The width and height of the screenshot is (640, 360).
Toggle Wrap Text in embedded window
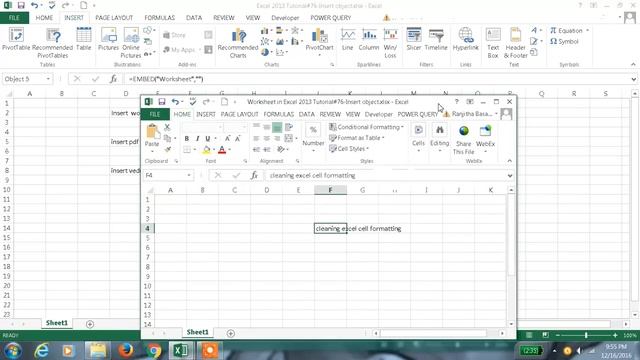coord(289,127)
